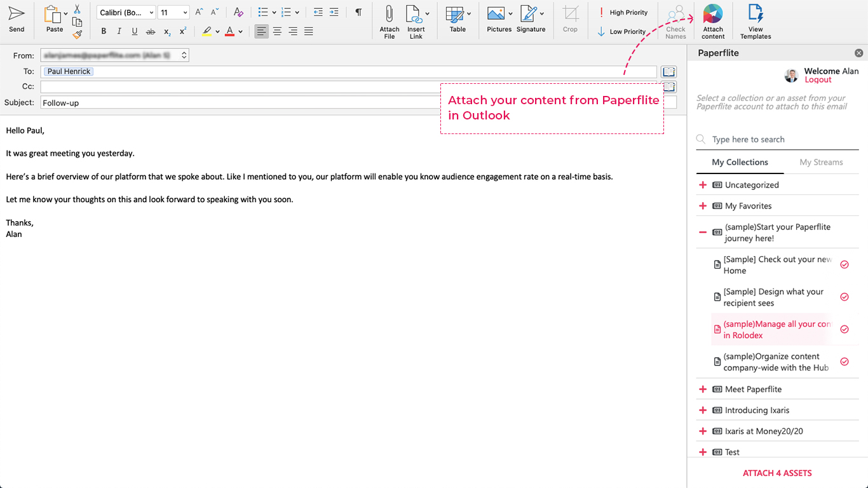This screenshot has height=488, width=868.
Task: Open the font size 11 dropdown
Action: (173, 13)
